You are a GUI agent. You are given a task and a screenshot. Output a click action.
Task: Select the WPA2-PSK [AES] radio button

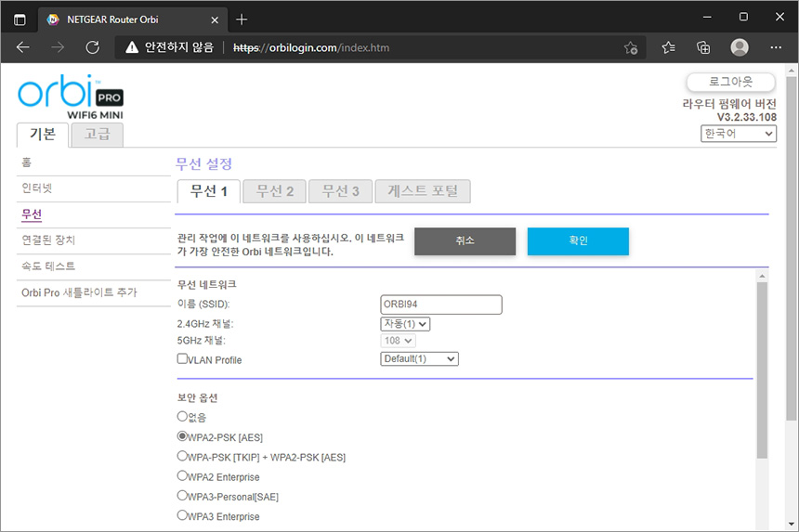coord(182,435)
